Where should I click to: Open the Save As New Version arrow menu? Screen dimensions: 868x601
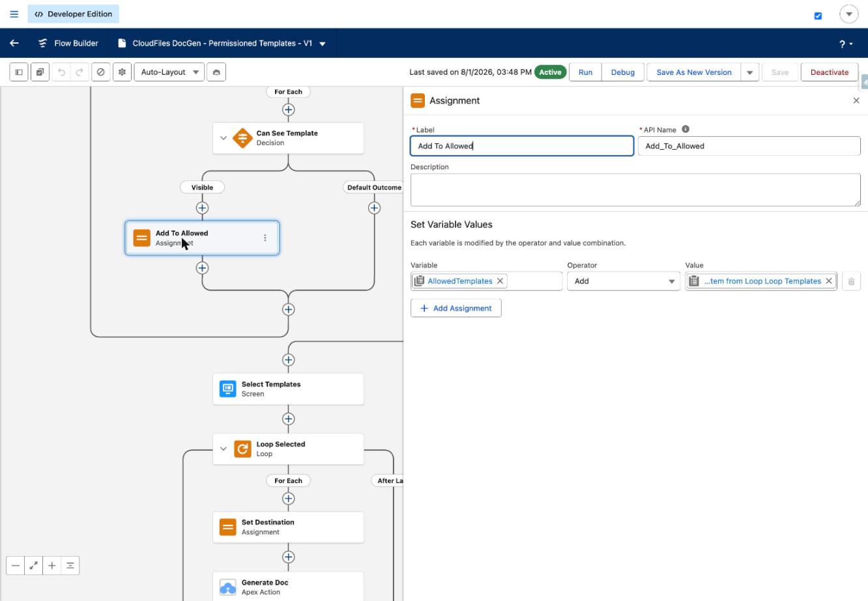(749, 72)
